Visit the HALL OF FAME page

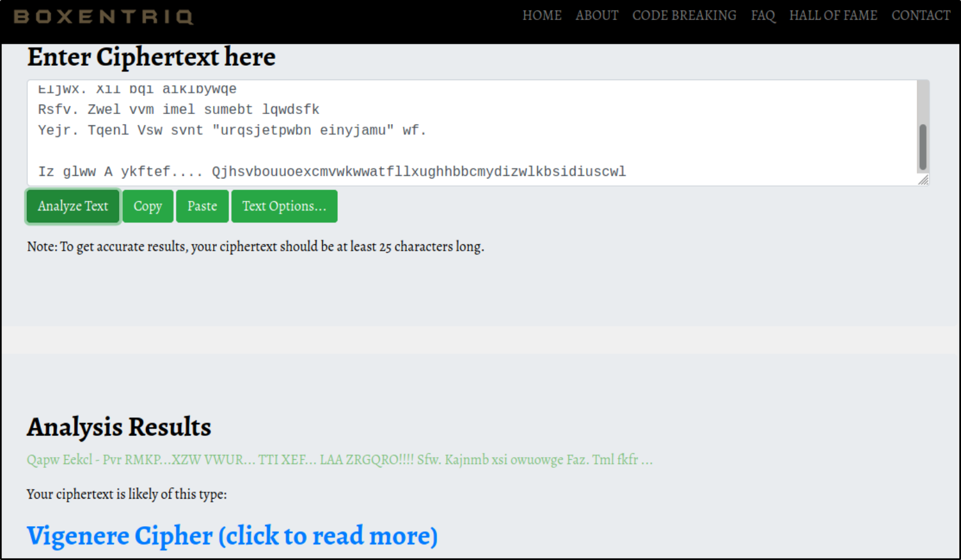pos(833,16)
